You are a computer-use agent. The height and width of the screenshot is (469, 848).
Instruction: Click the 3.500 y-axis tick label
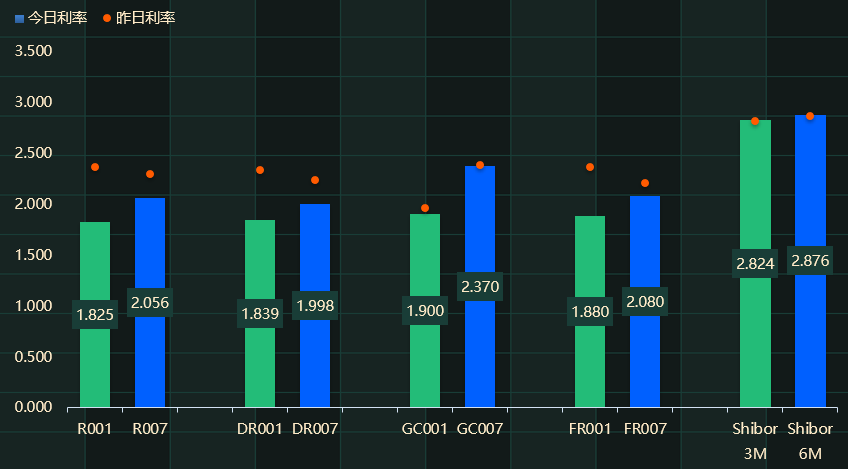pos(34,51)
